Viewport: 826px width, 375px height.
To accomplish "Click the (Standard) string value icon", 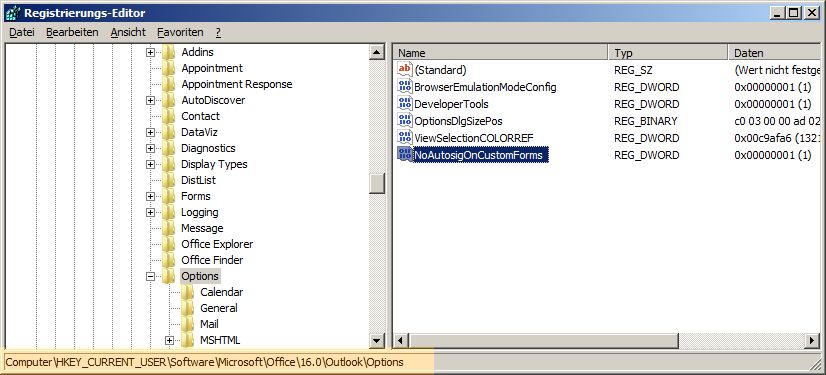I will (x=405, y=69).
